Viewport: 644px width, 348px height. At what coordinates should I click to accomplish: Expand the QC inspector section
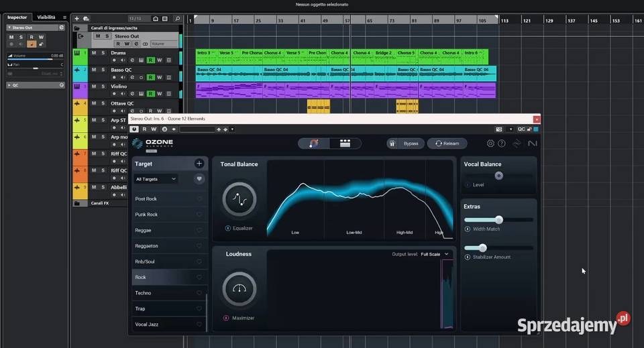[9, 85]
